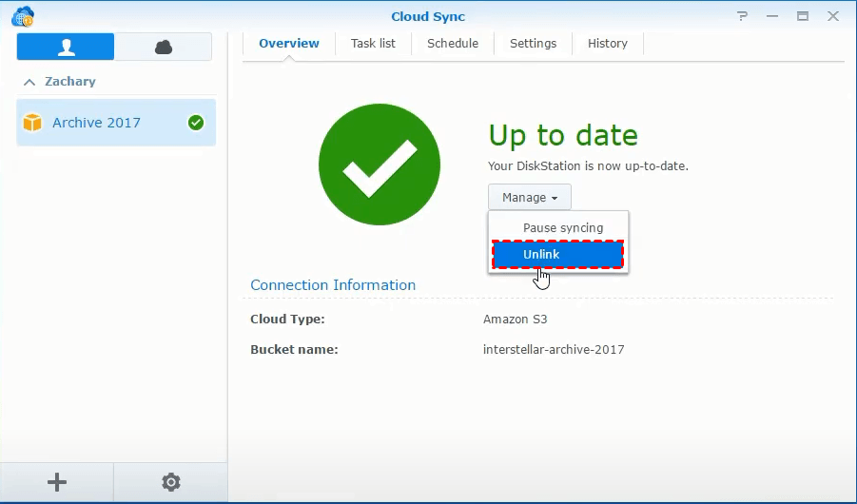View the History tab

click(x=607, y=43)
